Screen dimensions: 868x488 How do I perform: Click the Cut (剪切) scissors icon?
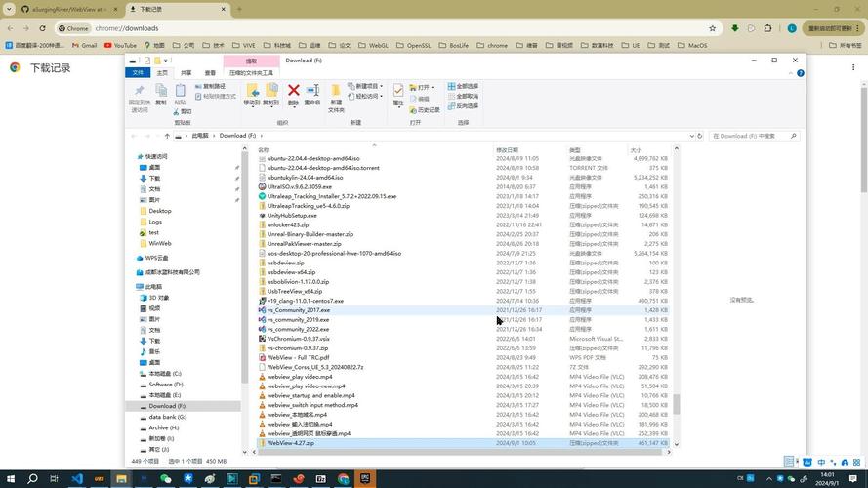click(x=182, y=111)
